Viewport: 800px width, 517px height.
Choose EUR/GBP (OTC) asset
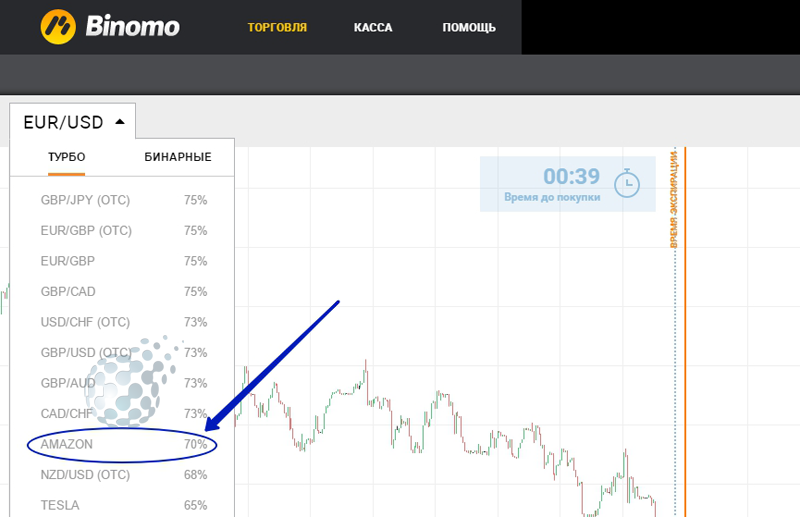(122, 231)
